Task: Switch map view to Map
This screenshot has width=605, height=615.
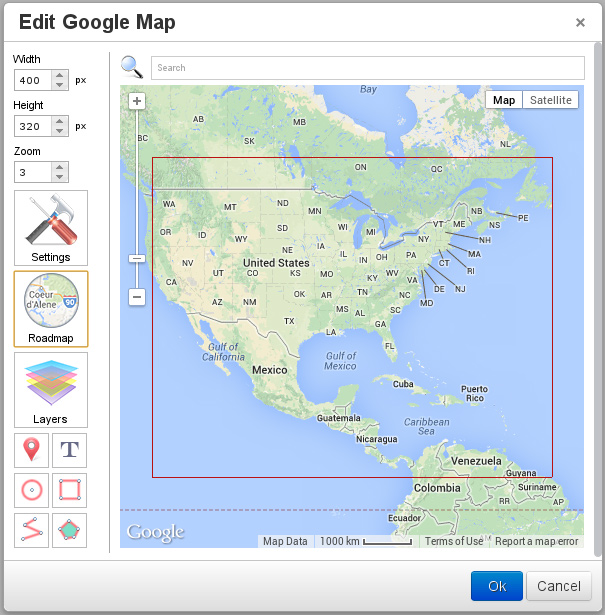Action: pyautogui.click(x=504, y=100)
